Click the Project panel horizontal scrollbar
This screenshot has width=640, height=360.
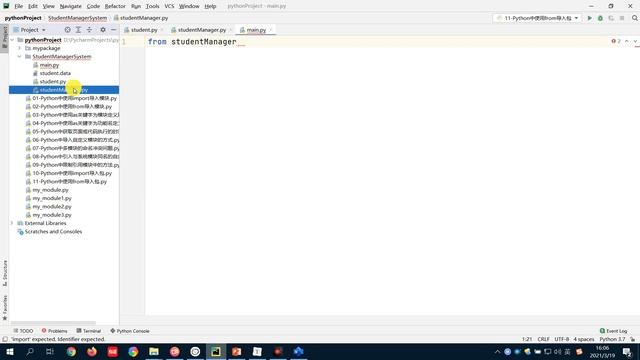[53, 323]
